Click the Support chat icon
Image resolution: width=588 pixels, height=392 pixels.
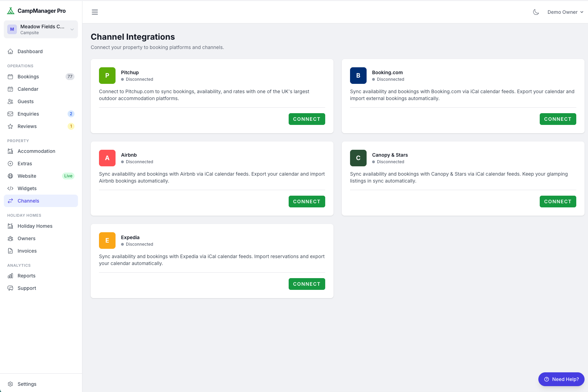pos(10,288)
